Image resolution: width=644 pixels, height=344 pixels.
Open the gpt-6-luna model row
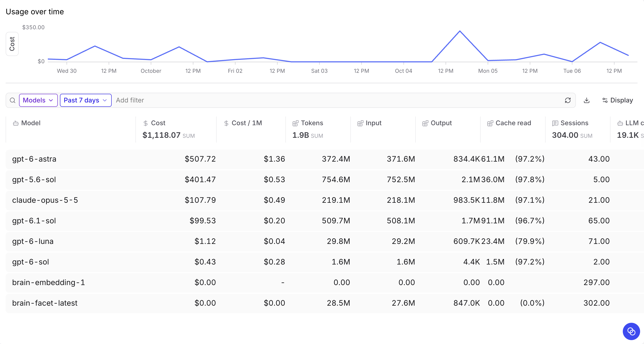pyautogui.click(x=325, y=241)
